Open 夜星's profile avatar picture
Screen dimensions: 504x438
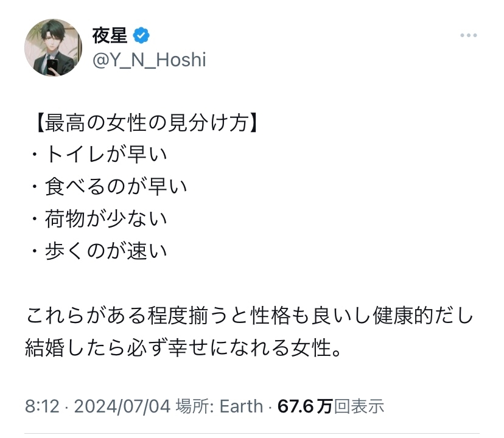click(x=53, y=47)
